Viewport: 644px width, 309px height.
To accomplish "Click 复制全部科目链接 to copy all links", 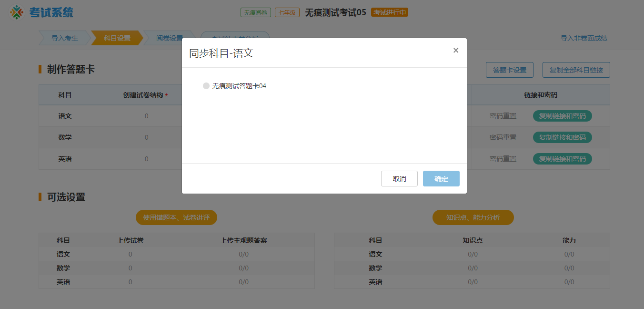I will coord(576,70).
